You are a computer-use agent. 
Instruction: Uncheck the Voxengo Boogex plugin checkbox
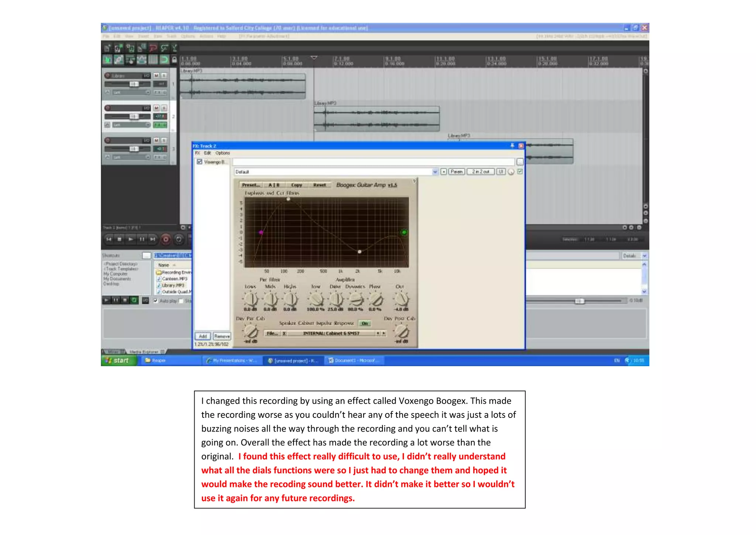(x=199, y=162)
